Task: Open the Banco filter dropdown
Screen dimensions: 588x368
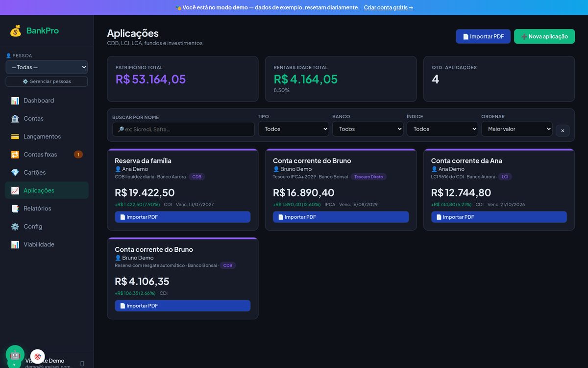Action: [367, 129]
